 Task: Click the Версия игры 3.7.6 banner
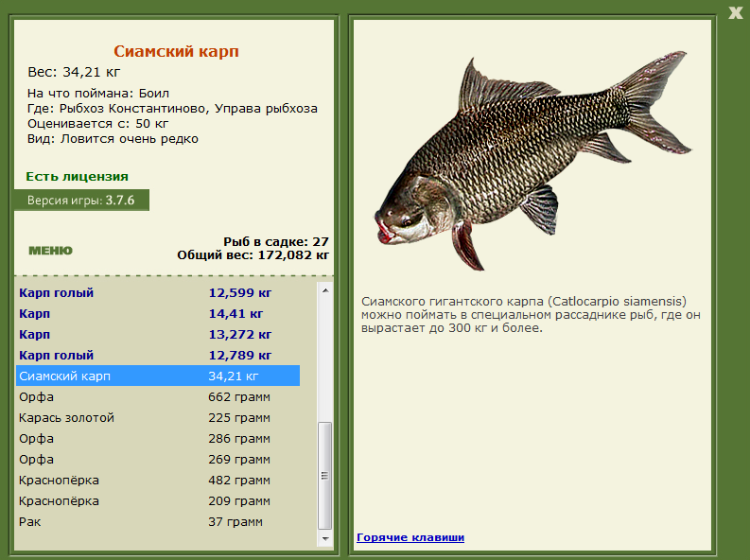(81, 200)
